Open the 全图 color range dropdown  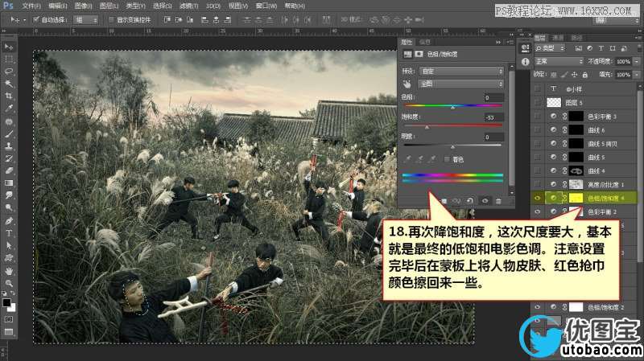pyautogui.click(x=460, y=84)
